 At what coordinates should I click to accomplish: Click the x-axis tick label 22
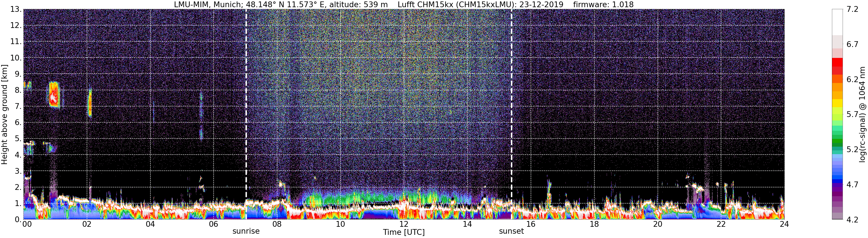coord(721,224)
